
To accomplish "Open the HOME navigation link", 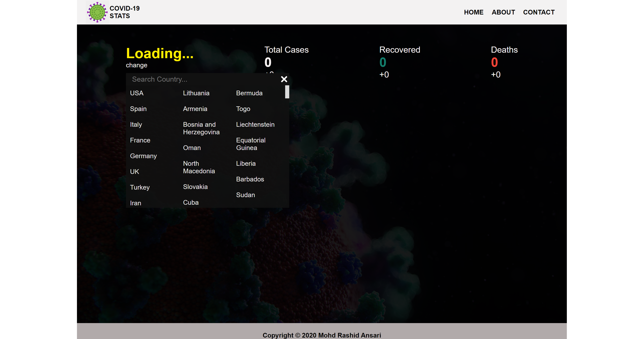I will coord(474,12).
